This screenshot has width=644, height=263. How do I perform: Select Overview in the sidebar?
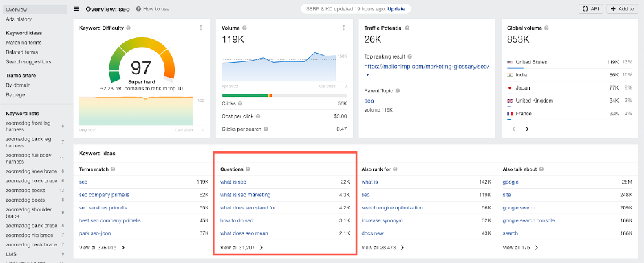(x=34, y=10)
